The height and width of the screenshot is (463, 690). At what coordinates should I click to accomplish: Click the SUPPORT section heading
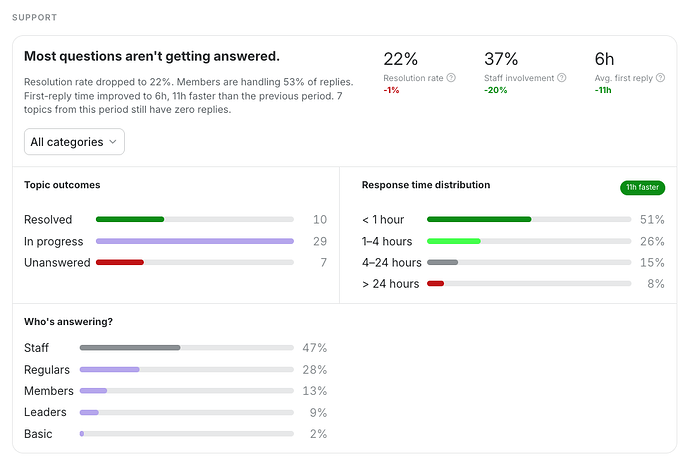click(x=35, y=18)
